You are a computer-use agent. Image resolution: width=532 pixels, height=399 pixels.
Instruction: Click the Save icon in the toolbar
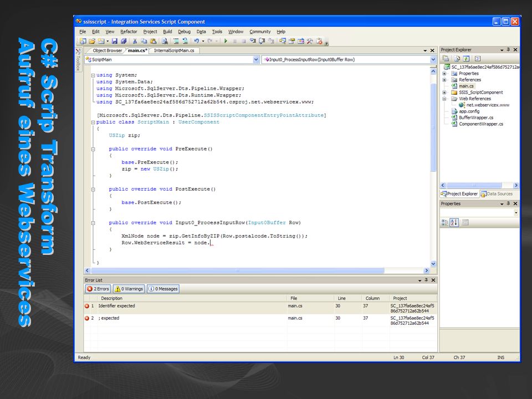[115, 41]
